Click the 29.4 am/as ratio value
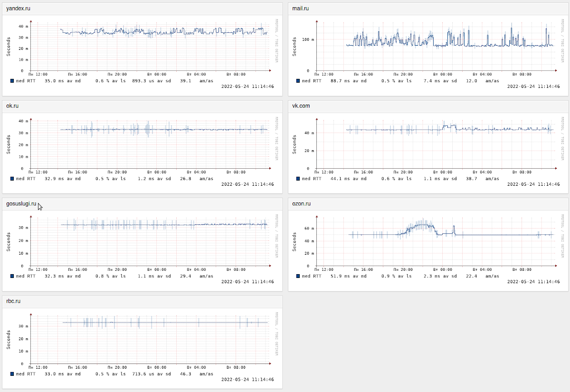 coord(185,276)
